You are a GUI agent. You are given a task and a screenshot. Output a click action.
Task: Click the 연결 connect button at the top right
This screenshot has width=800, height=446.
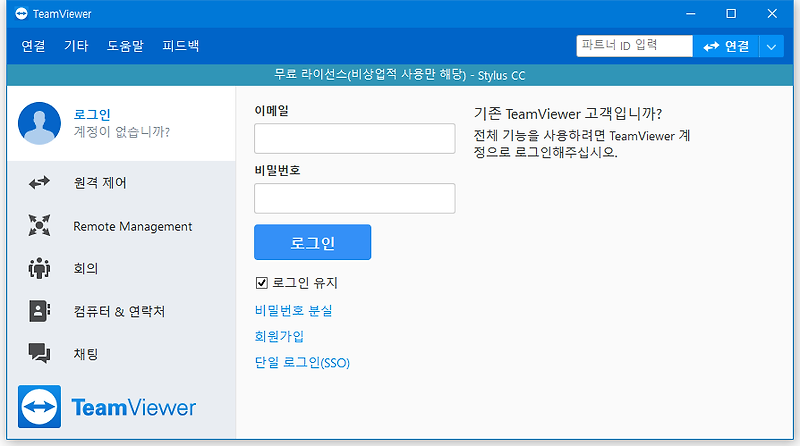[726, 46]
